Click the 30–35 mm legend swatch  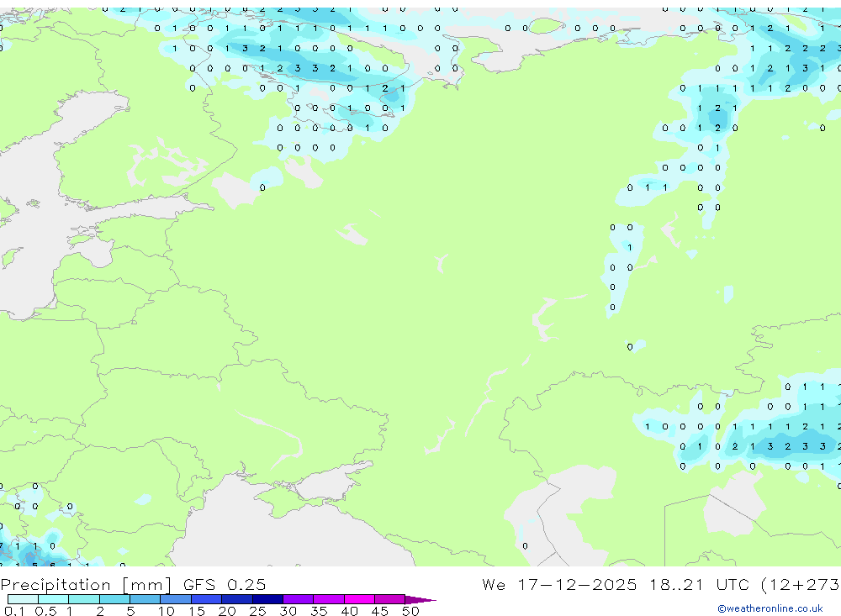click(299, 599)
